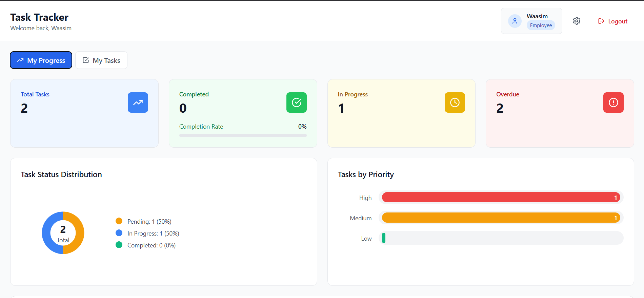644x298 pixels.
Task: Click the donut chart showing 2 Total
Action: click(63, 233)
